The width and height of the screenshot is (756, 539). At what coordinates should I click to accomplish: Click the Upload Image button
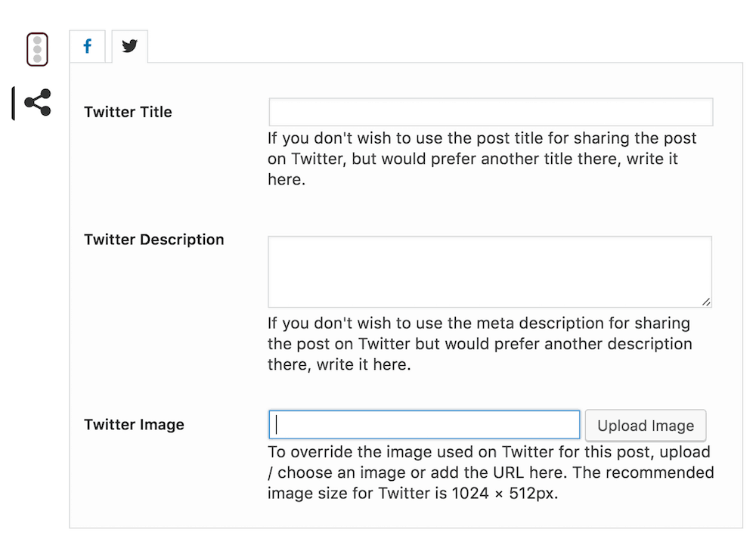645,425
